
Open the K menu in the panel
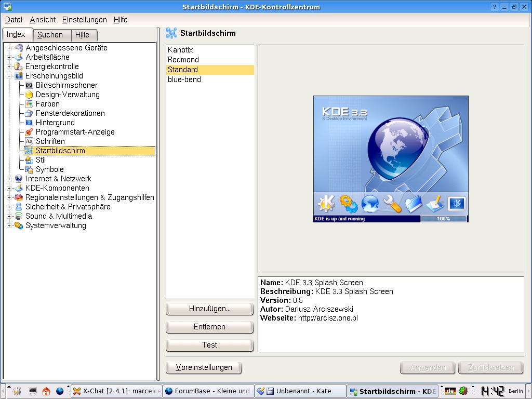[17, 391]
